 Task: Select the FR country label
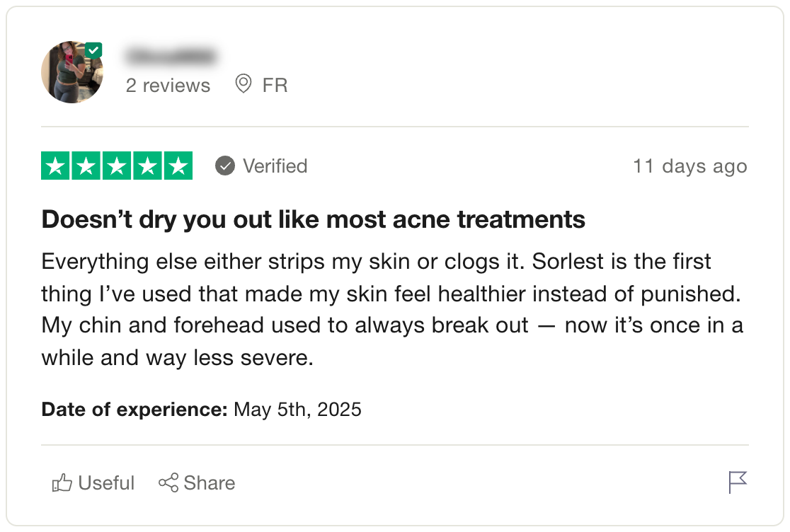(275, 86)
